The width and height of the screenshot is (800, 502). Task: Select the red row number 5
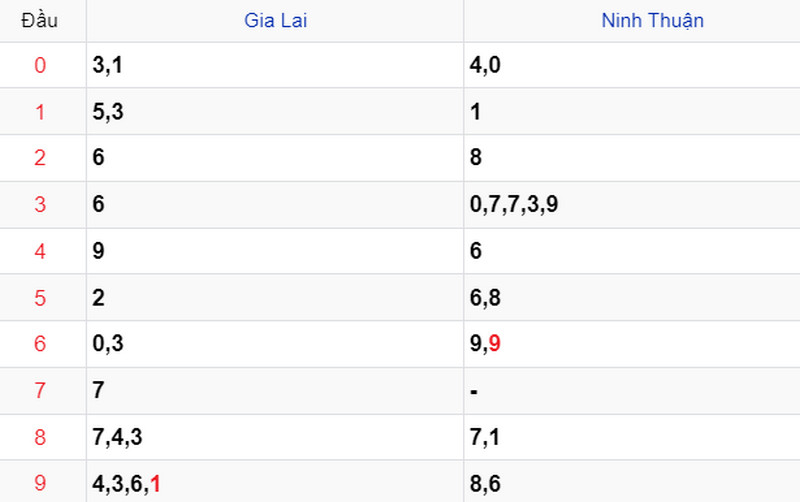(40, 298)
